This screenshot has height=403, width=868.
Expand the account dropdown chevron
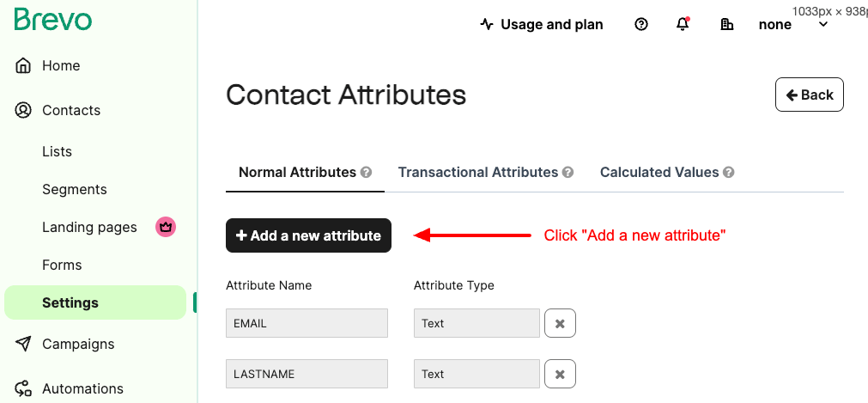pos(823,24)
